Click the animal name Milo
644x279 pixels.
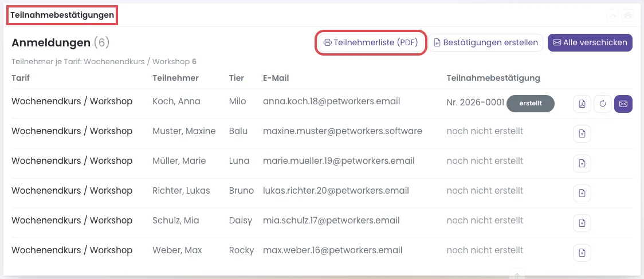coord(237,101)
